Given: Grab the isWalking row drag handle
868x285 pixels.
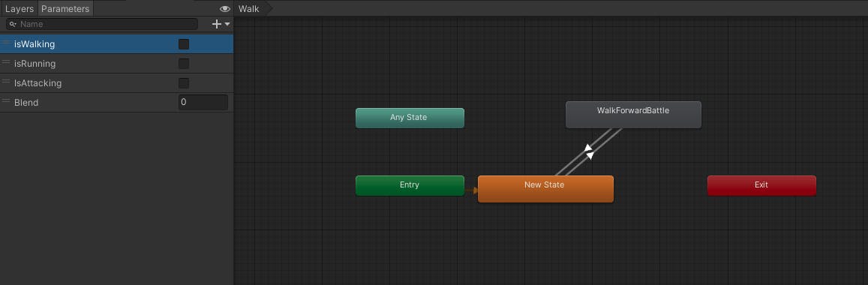Looking at the screenshot, I should tap(6, 43).
